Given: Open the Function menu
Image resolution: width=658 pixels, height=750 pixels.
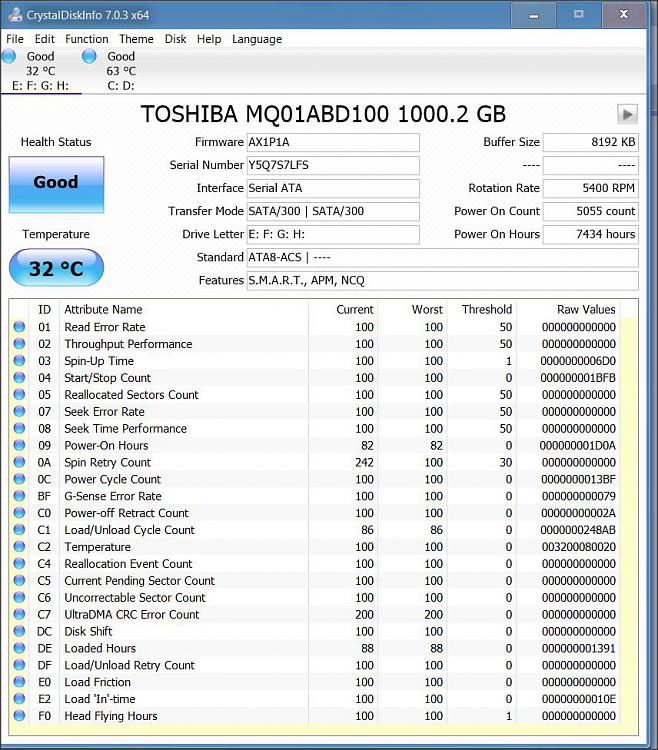Looking at the screenshot, I should [x=87, y=39].
